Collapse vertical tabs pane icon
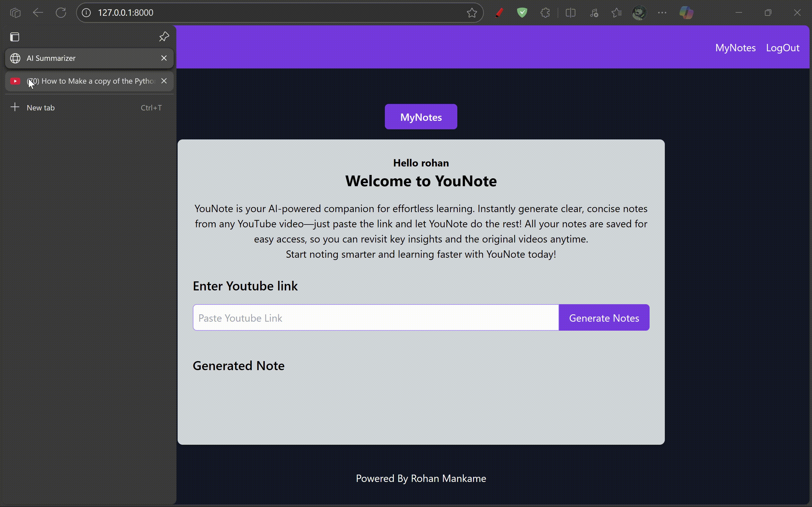This screenshot has width=812, height=507. (15, 37)
